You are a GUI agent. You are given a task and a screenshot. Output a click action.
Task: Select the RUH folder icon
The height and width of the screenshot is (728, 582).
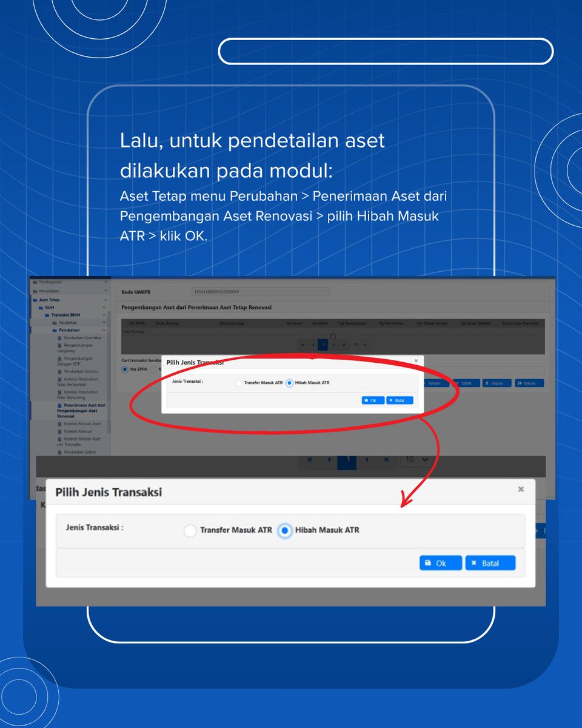(x=41, y=308)
